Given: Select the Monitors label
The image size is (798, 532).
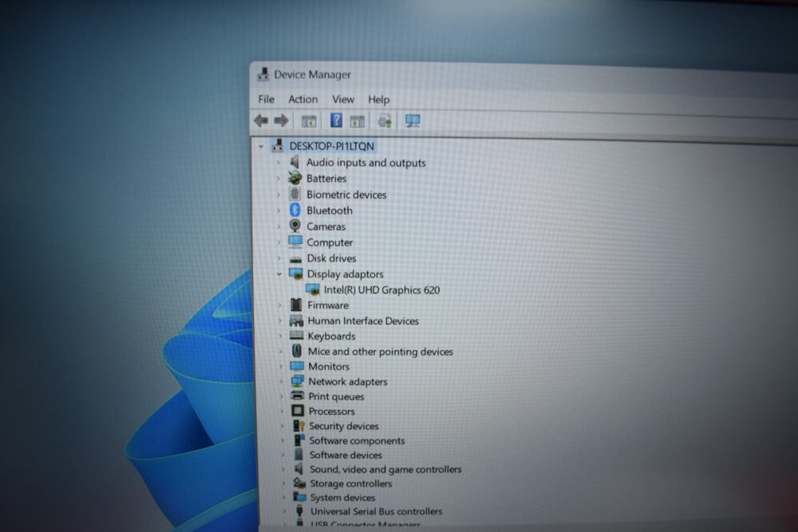Looking at the screenshot, I should (x=329, y=366).
